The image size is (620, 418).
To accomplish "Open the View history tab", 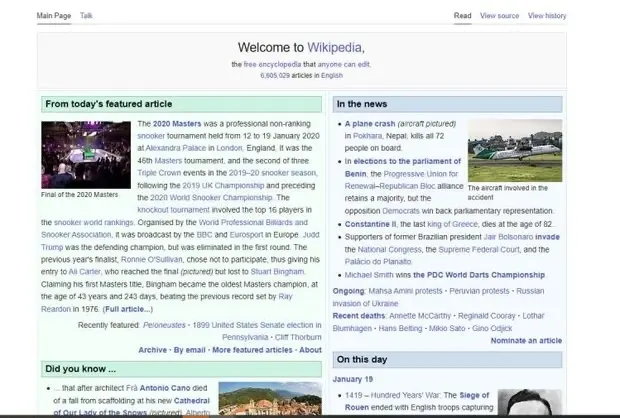I will coord(547,16).
